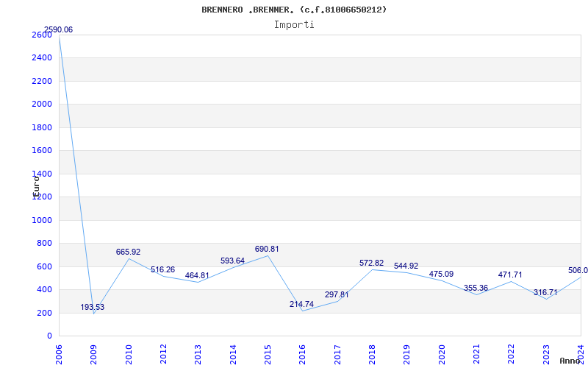The width and height of the screenshot is (588, 368).
Task: Click the 544.92 data label
Action: [x=406, y=266]
